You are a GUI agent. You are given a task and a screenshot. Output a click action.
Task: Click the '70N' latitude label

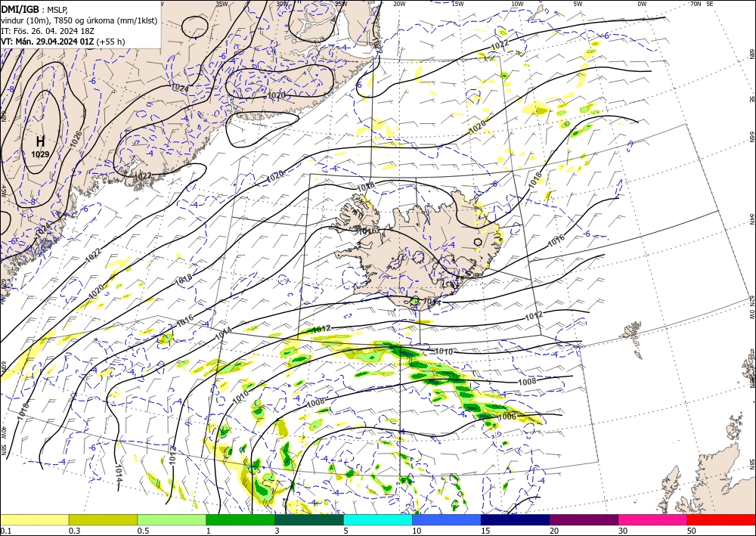click(696, 4)
